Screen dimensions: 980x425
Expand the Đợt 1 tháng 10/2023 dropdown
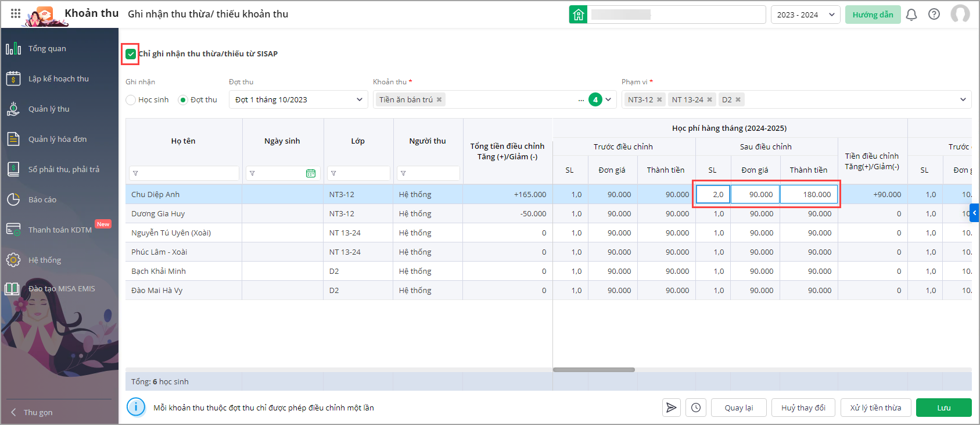click(298, 99)
